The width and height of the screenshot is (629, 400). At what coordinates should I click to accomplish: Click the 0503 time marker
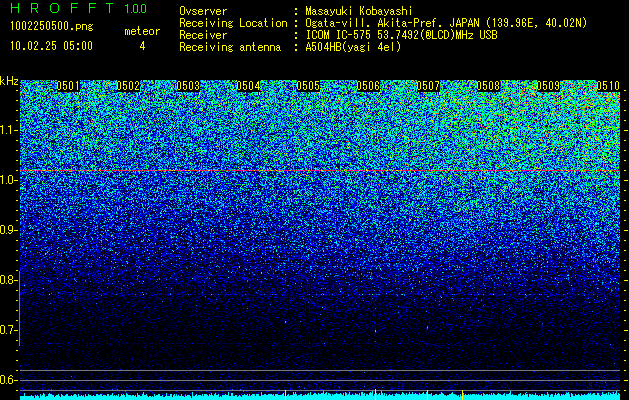(x=188, y=86)
